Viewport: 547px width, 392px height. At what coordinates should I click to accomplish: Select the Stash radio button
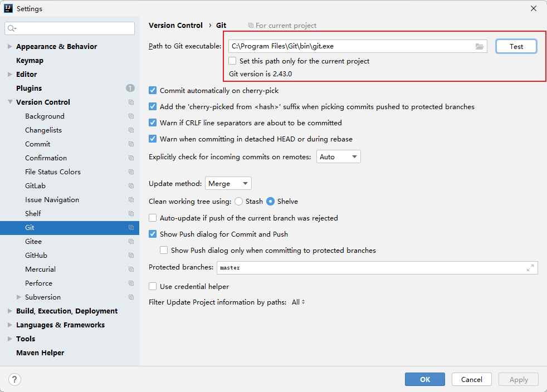[239, 202]
